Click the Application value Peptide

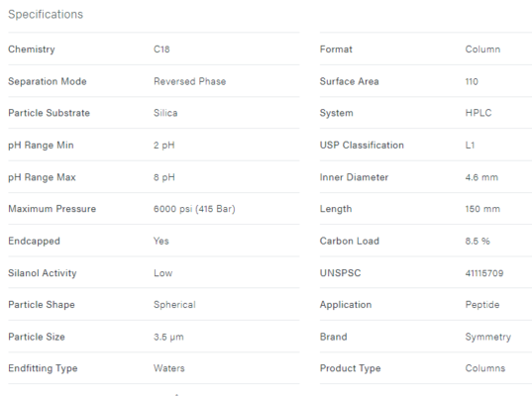[x=482, y=305]
